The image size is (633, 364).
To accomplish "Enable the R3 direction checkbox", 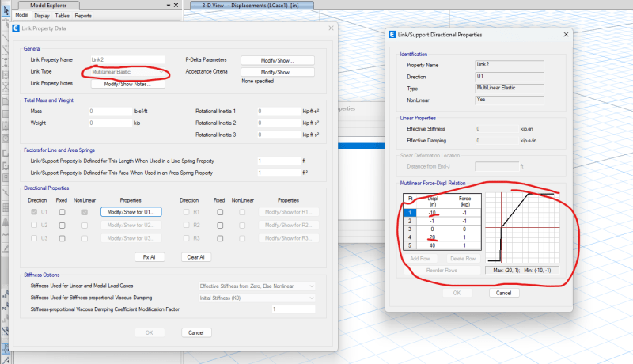I will [186, 238].
